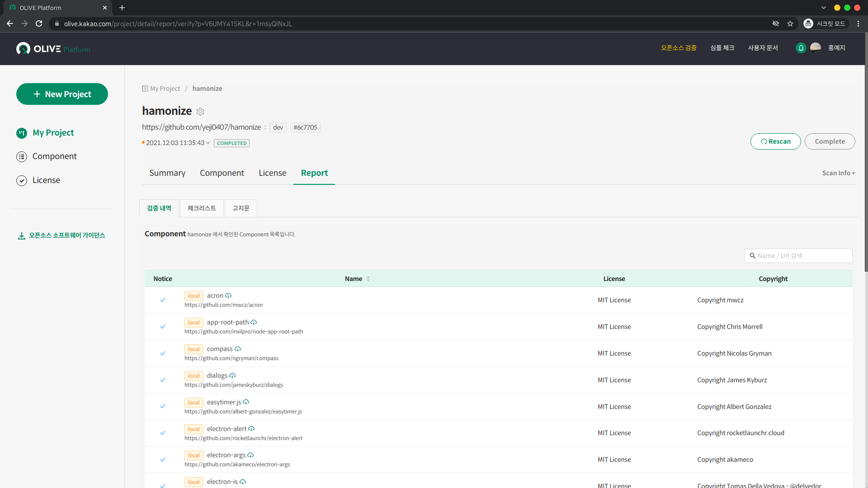Click the cloud icon next to acron
Screen dimensions: 868x488
coord(228,296)
